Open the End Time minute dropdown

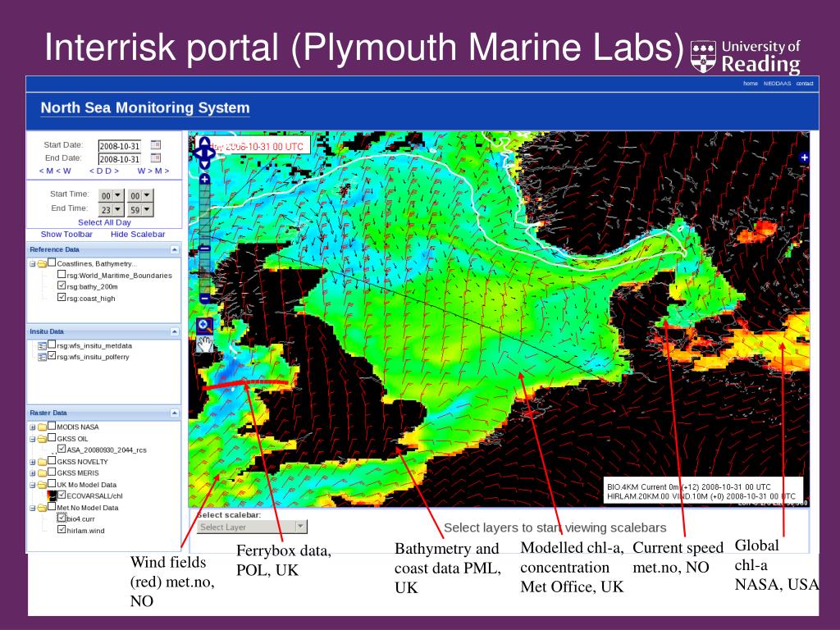pos(141,209)
